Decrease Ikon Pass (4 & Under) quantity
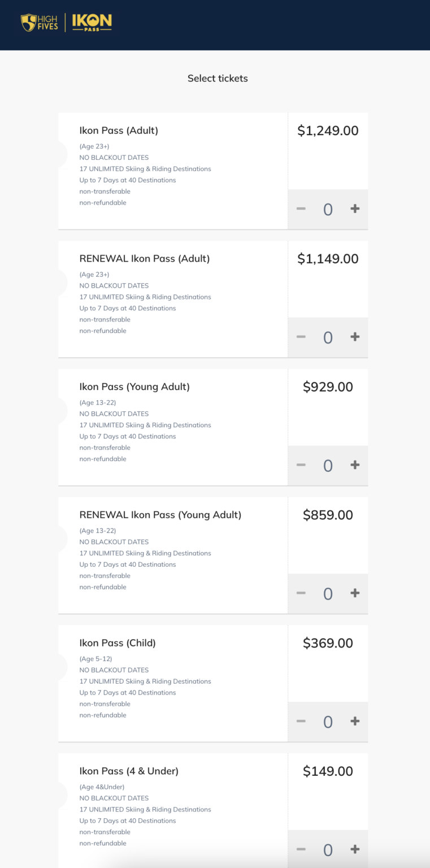The height and width of the screenshot is (868, 430). [x=301, y=850]
